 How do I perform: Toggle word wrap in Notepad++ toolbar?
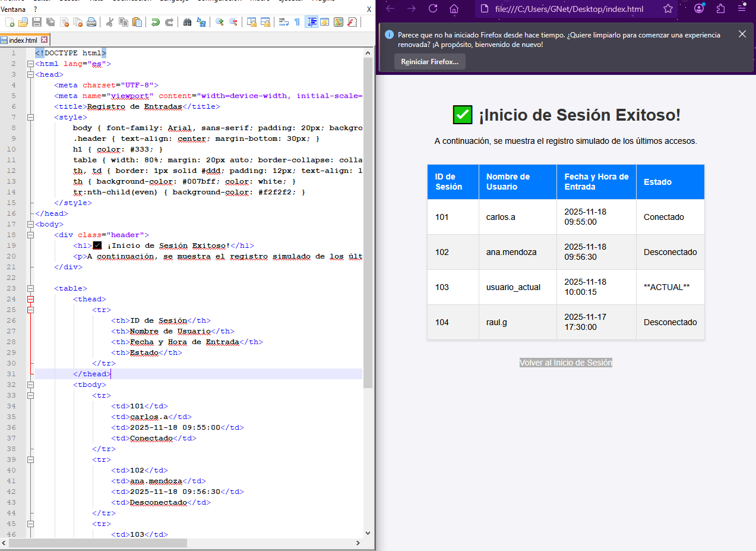point(284,23)
